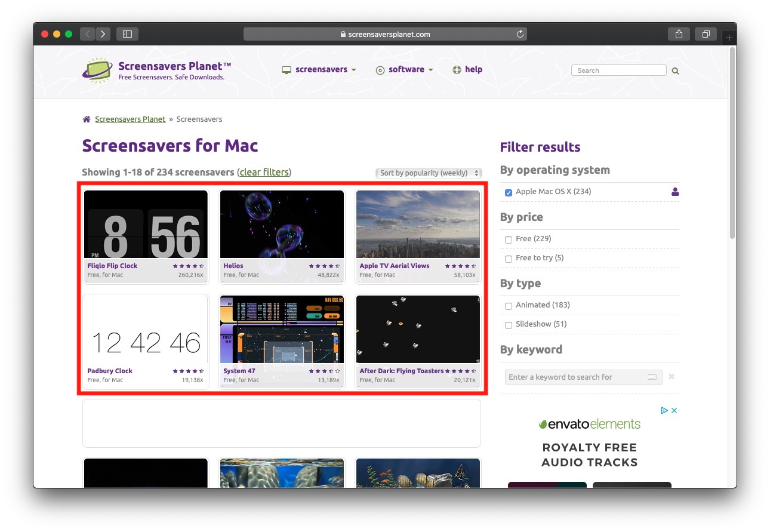Image resolution: width=770 pixels, height=532 pixels.
Task: Click the reload page icon
Action: tap(520, 35)
